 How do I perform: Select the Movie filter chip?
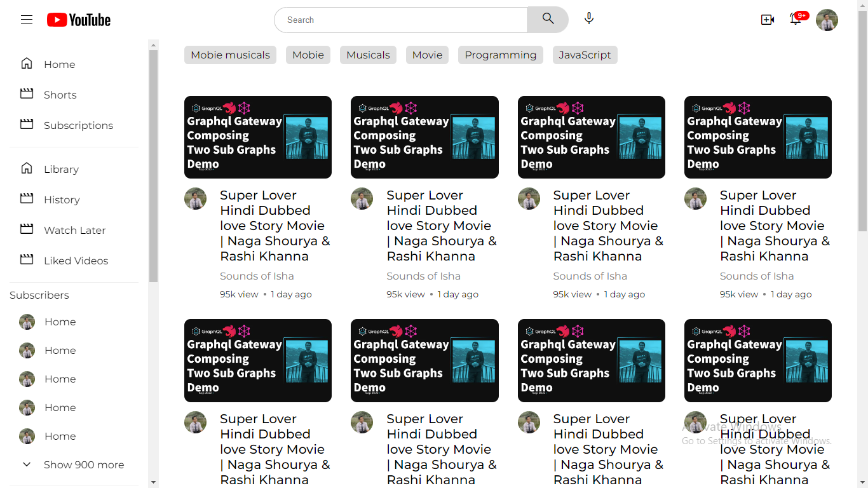pos(427,55)
